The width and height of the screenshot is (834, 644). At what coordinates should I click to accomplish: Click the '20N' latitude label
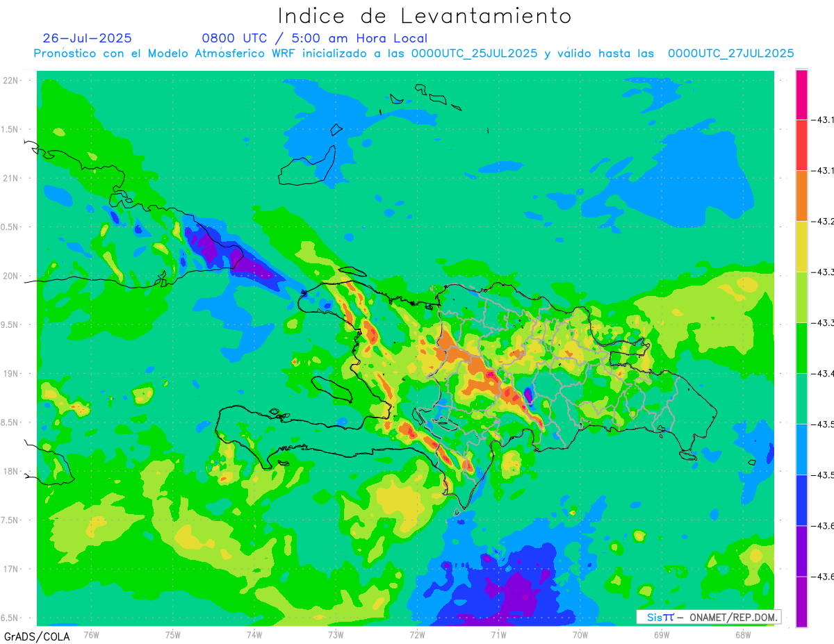coord(10,276)
